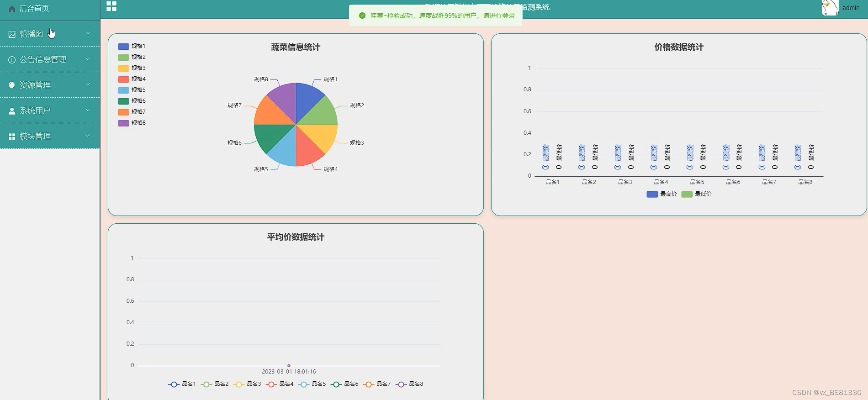Image resolution: width=868 pixels, height=400 pixels.
Task: Toggle 品名1 line in average price legend
Action: click(x=182, y=384)
